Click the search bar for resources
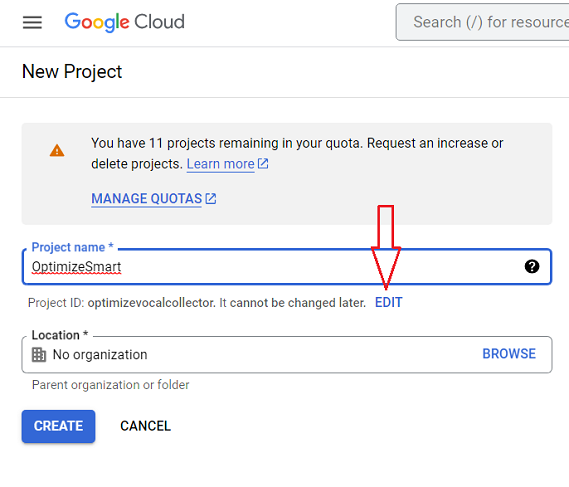This screenshot has height=487, width=569. (482, 22)
